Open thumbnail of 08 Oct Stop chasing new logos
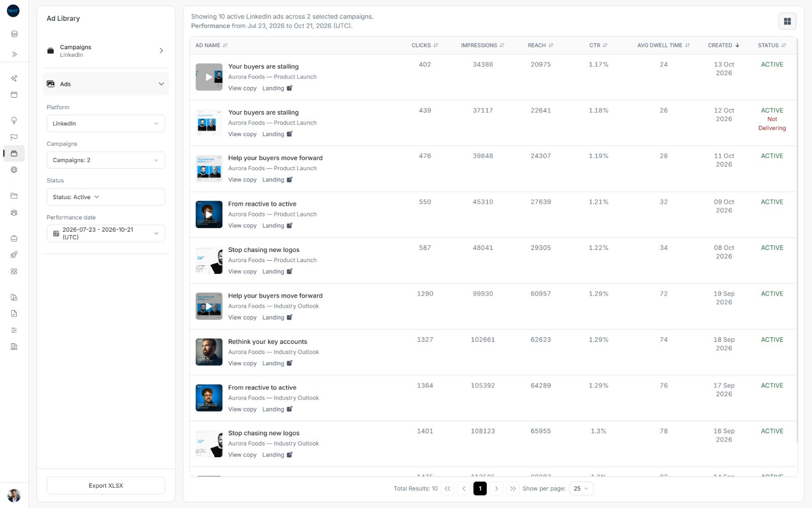The height and width of the screenshot is (508, 812). 209,261
